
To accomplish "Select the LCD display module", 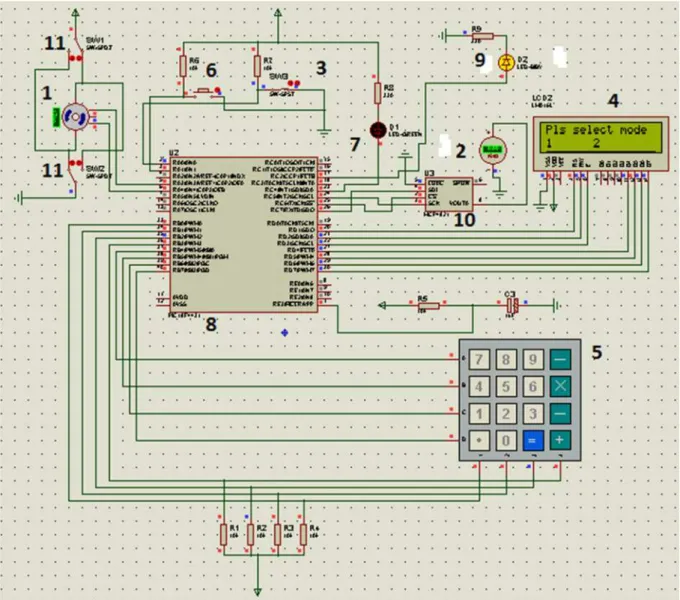I will pyautogui.click(x=601, y=143).
